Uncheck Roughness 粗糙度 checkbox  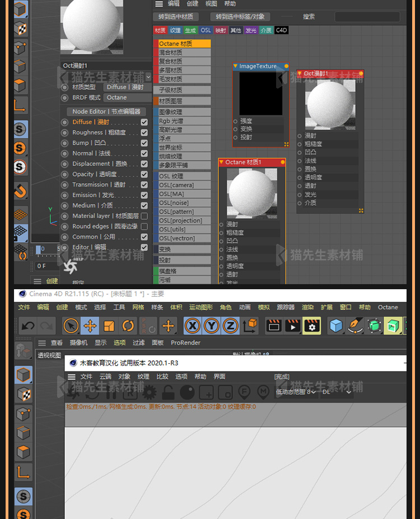pos(144,132)
